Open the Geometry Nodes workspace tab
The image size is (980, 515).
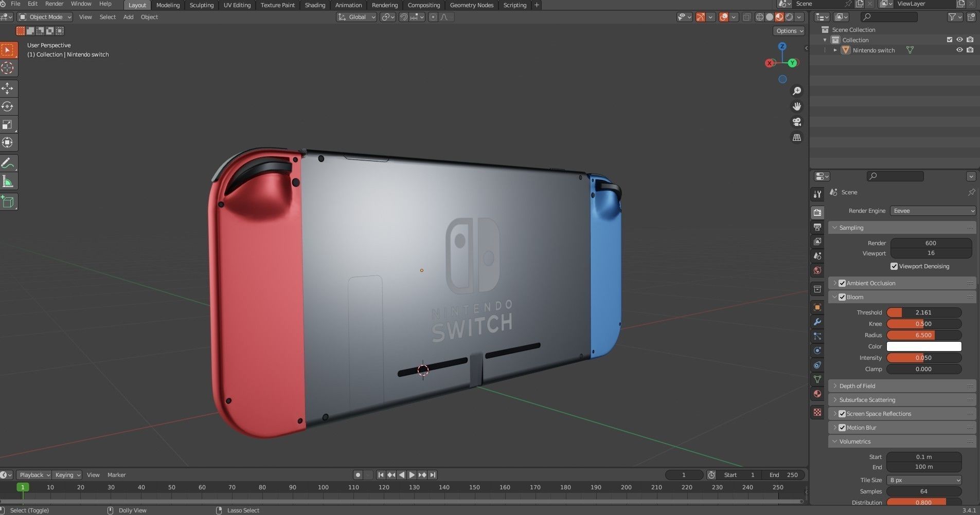471,5
